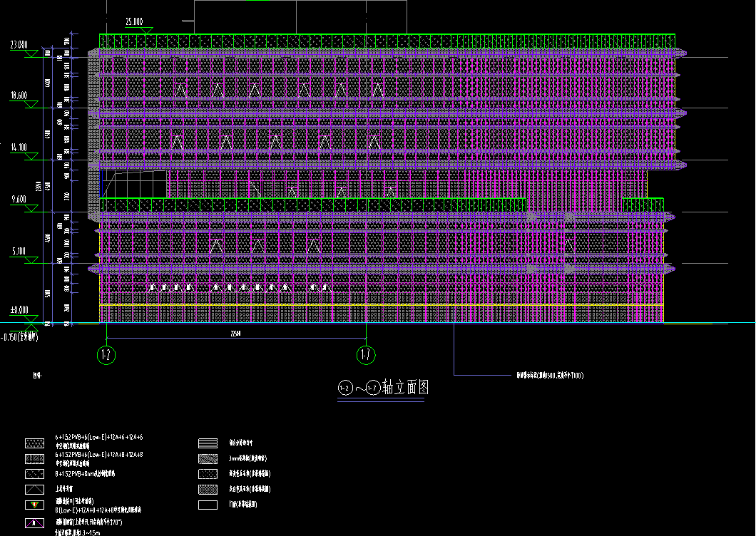Image resolution: width=756 pixels, height=536 pixels.
Task: Click the 1-7 axis bubble
Action: [366, 354]
